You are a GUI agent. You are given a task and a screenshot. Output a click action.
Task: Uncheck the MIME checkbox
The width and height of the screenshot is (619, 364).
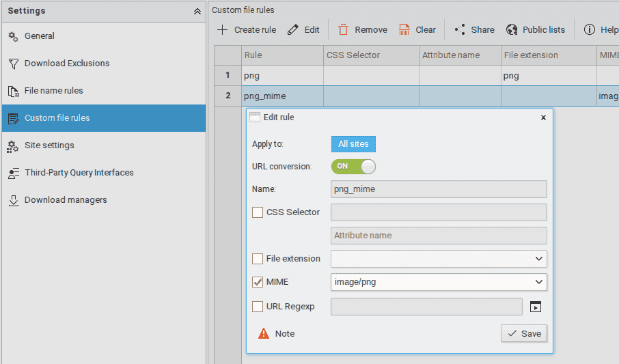[258, 282]
